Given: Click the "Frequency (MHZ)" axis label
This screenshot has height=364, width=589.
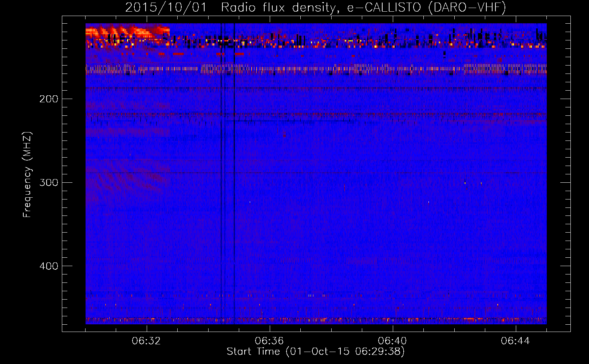Looking at the screenshot, I should (28, 175).
